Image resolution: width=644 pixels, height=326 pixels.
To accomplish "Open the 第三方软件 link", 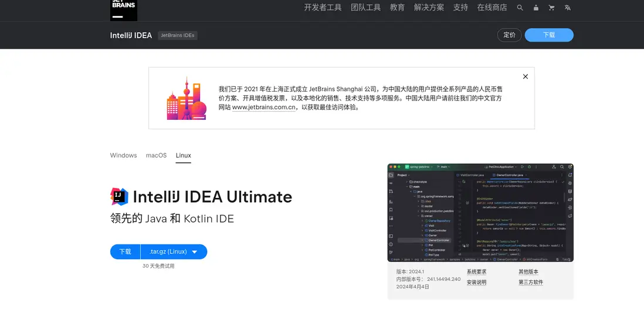I will point(531,283).
